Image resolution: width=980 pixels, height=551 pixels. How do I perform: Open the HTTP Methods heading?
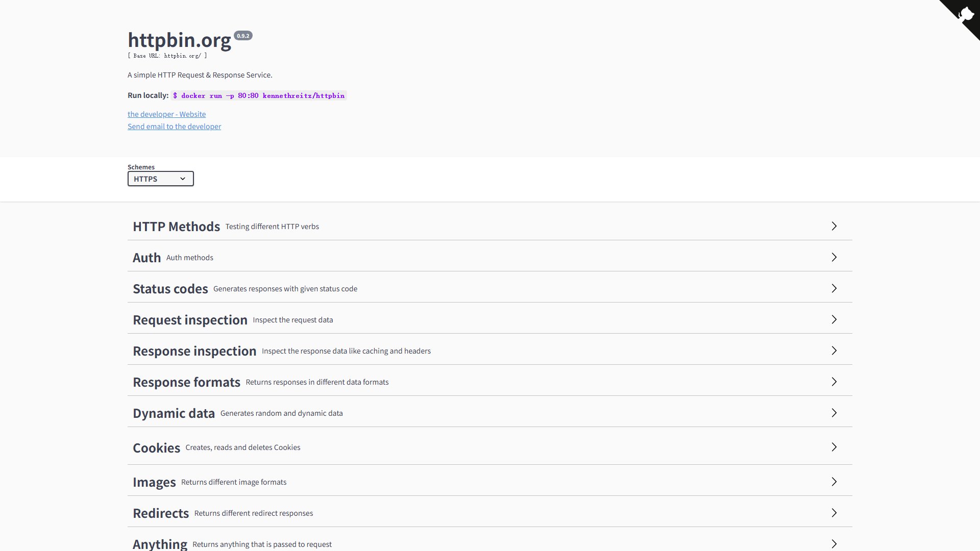tap(176, 227)
